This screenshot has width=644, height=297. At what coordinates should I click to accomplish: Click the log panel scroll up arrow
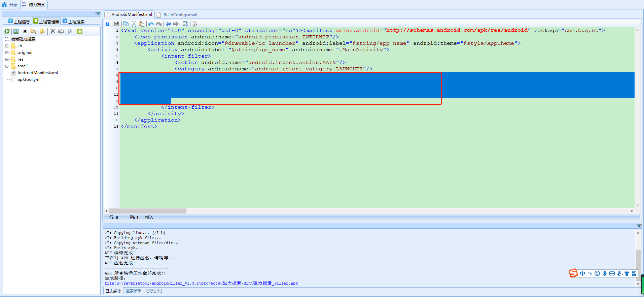tap(638, 233)
